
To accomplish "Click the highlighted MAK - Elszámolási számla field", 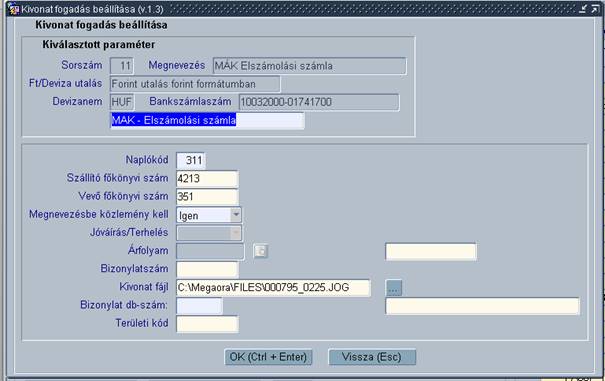I will click(208, 120).
